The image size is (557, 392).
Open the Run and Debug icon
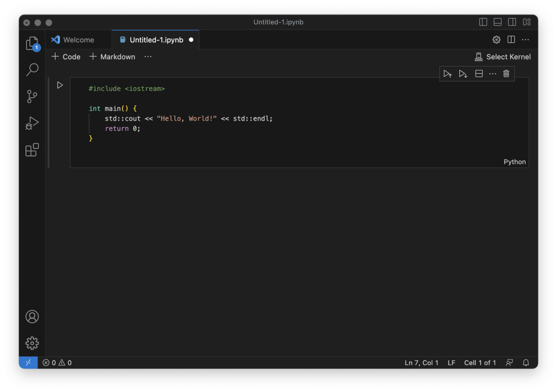tap(32, 122)
